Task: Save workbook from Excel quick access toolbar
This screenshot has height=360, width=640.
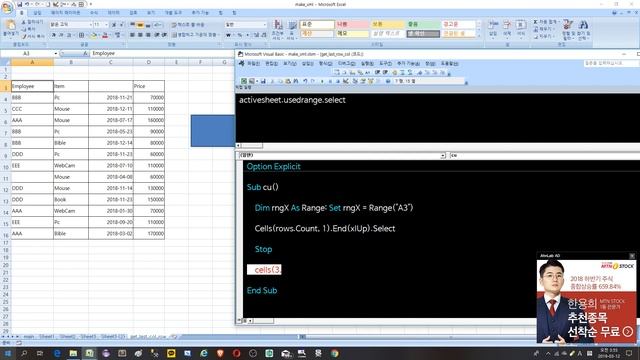Action: pyautogui.click(x=19, y=4)
